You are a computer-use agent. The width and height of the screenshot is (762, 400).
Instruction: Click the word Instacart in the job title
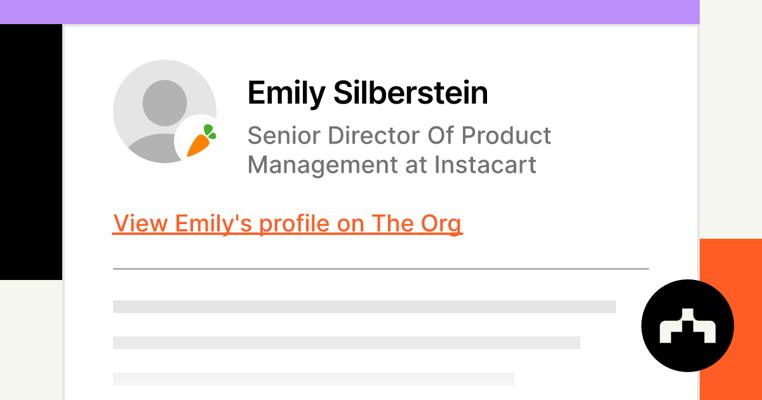tap(485, 164)
